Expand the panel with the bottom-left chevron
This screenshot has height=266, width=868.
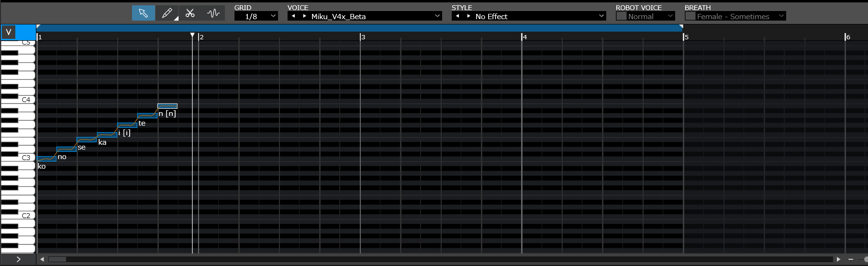(x=18, y=259)
